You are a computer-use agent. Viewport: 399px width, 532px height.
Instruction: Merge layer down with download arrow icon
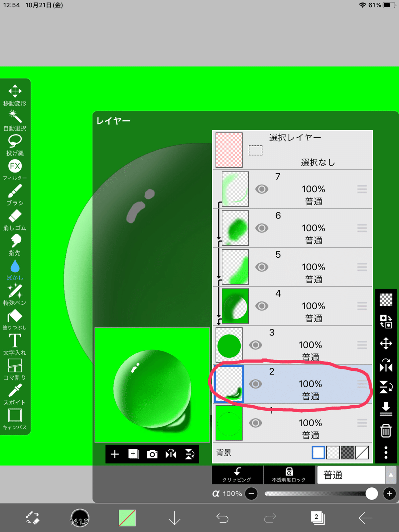coord(386,409)
